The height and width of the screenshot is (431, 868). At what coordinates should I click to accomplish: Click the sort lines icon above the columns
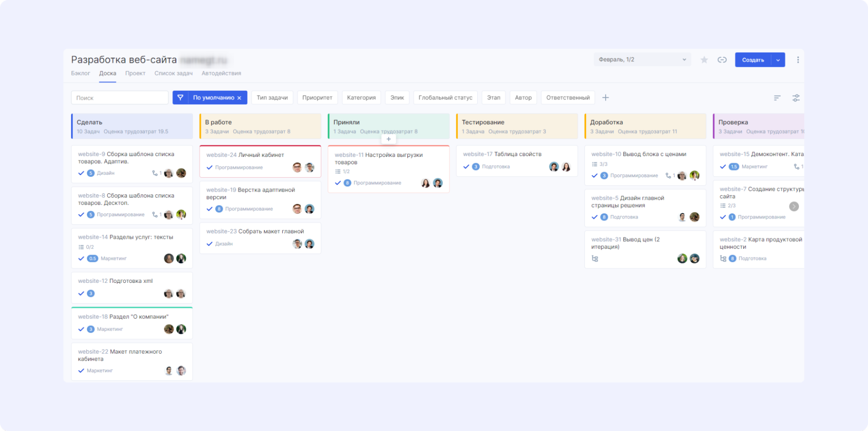[777, 98]
